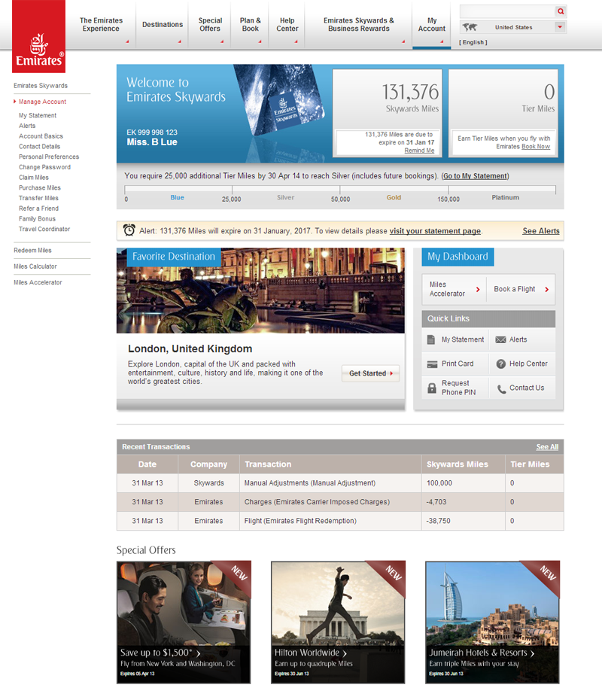Select Travel Coordinator in the sidebar
The width and height of the screenshot is (602, 700).
point(44,229)
